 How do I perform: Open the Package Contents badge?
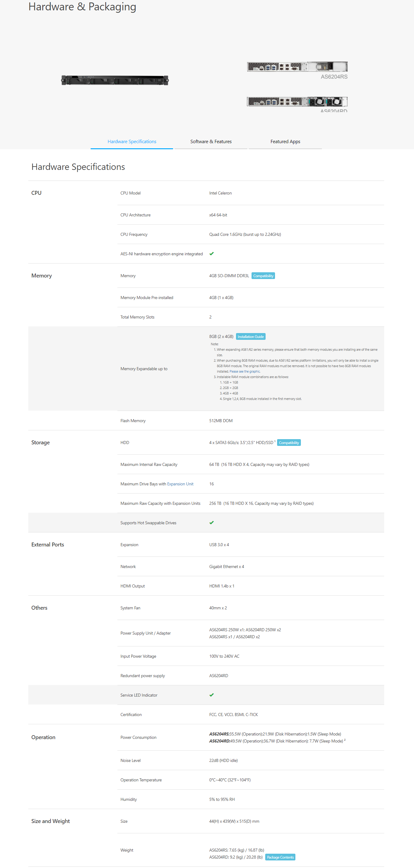(280, 857)
